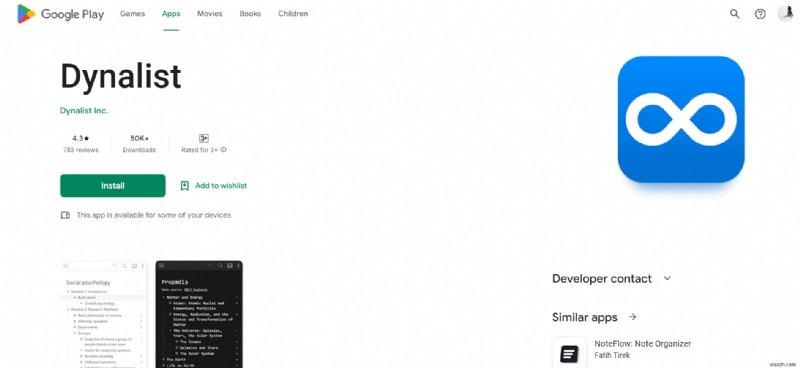Switch to the Games tab

pos(133,14)
